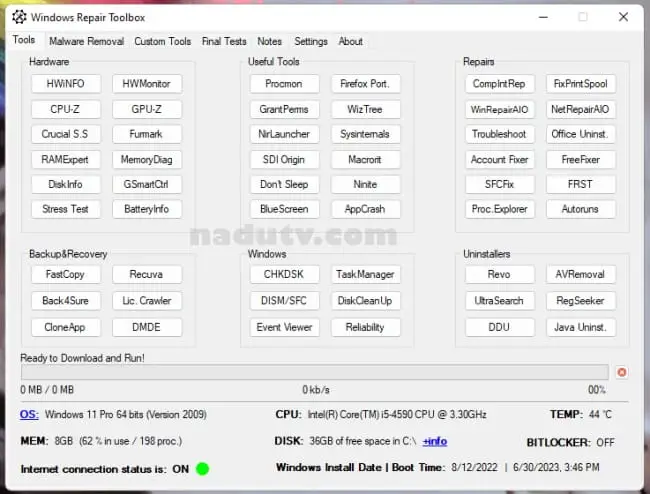Click the GSmartCtrl button
The image size is (650, 494).
tap(146, 184)
